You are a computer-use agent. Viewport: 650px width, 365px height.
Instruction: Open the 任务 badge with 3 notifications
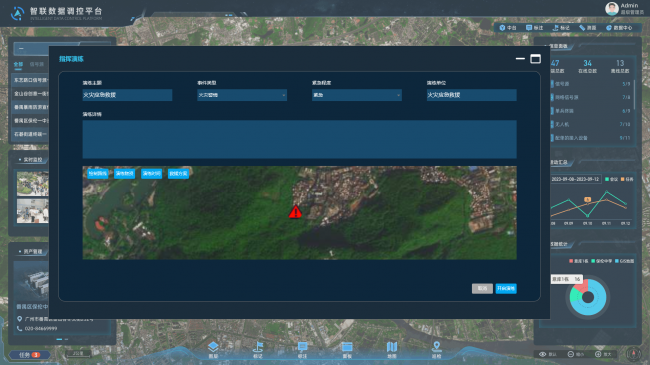(29, 355)
